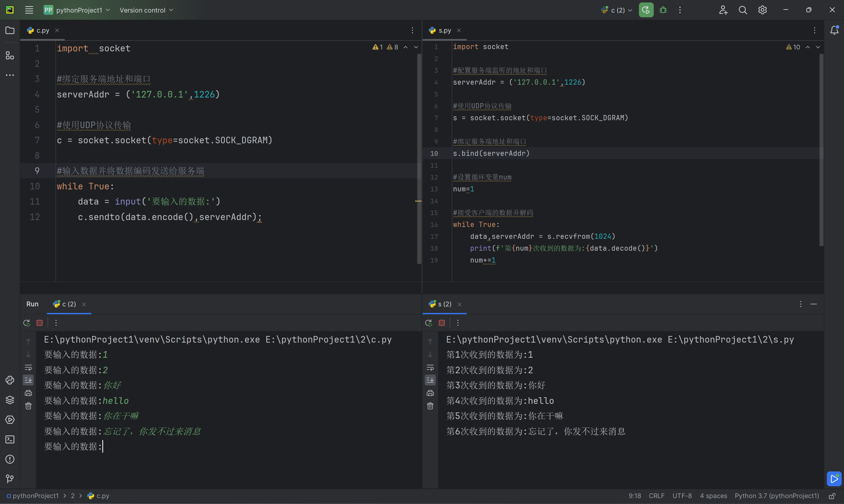Jump to next highlighted problem in c.py
Screen dimensions: 844x504
416,47
